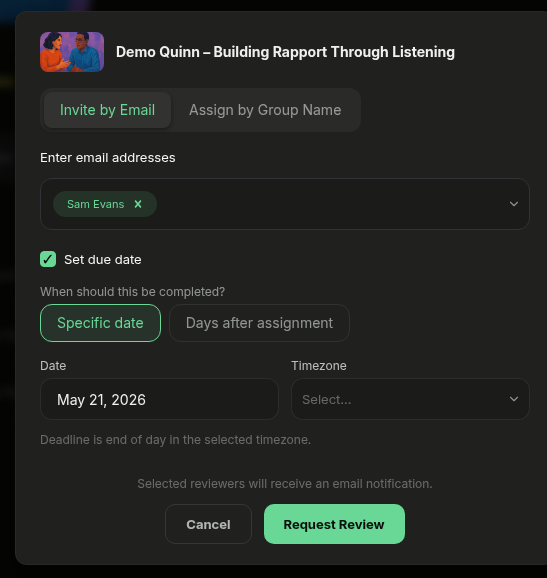Uncheck the Set due date checkbox
The image size is (547, 578).
[48, 259]
